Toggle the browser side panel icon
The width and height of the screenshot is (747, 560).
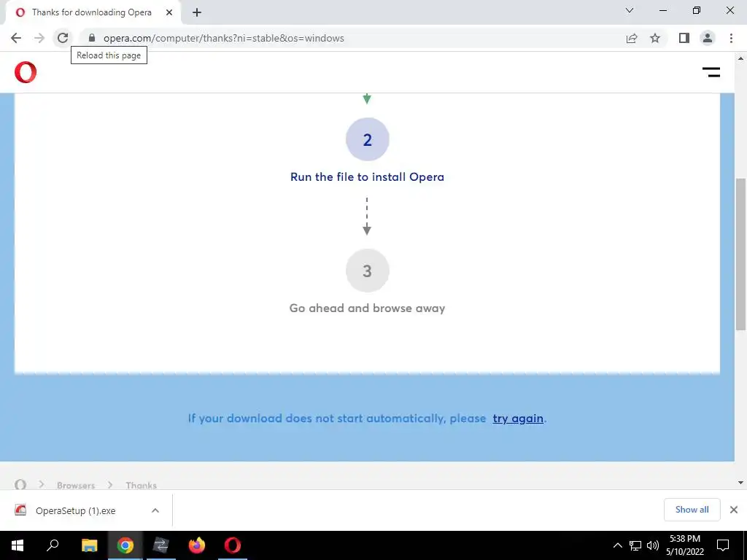coord(684,38)
